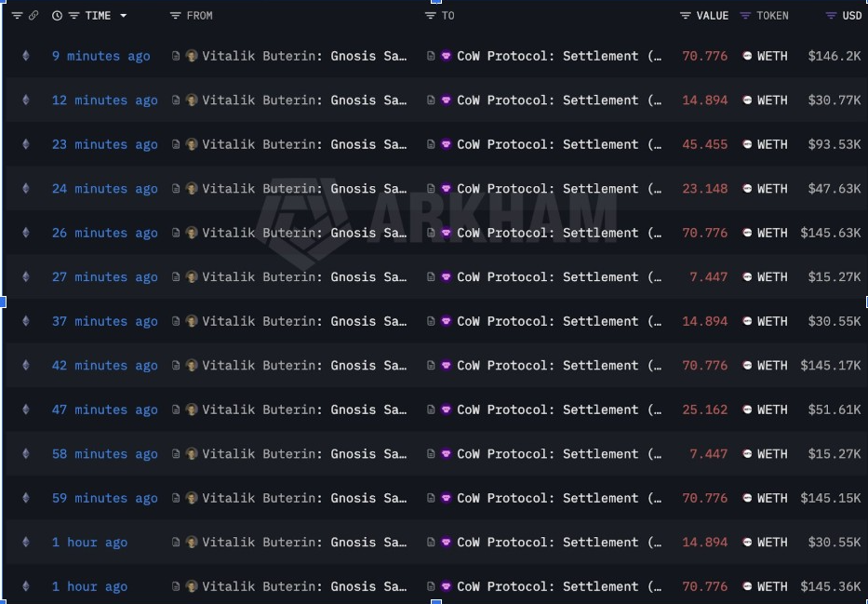Image resolution: width=868 pixels, height=604 pixels.
Task: Click CoW Protocol logo in the 24-minutes-ago row
Action: [447, 189]
